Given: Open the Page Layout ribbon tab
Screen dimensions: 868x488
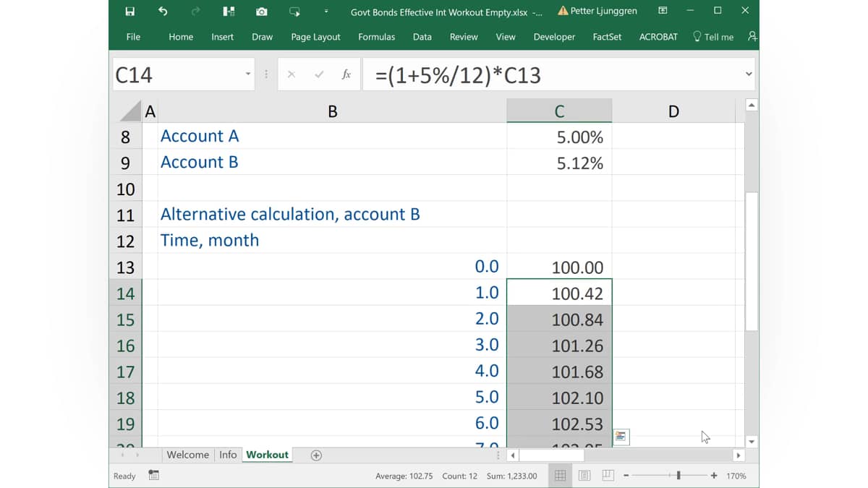Looking at the screenshot, I should [315, 37].
